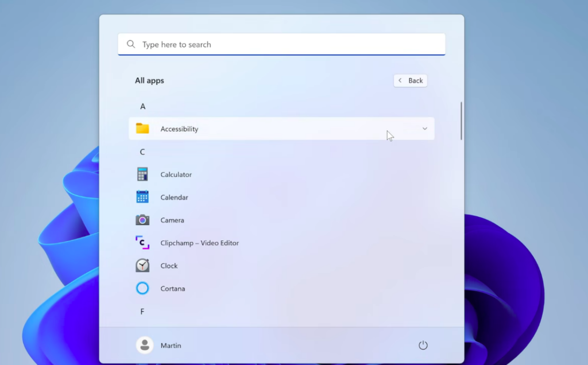
Task: Open the Calculator app icon
Action: click(x=142, y=174)
